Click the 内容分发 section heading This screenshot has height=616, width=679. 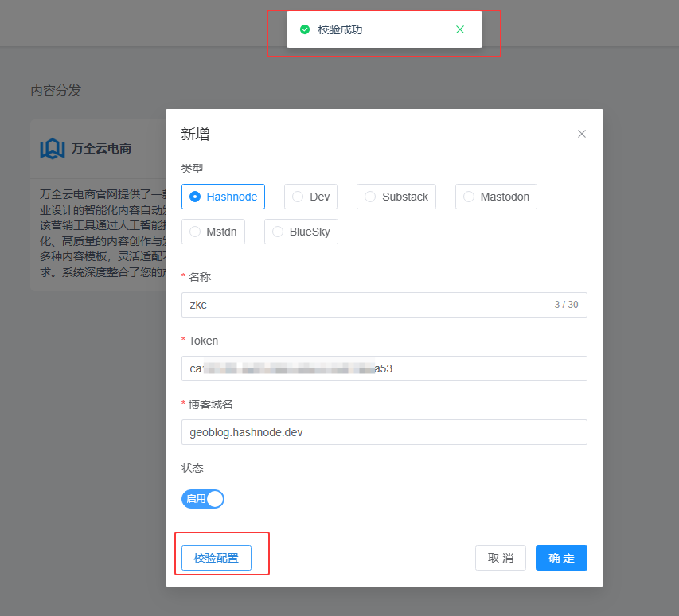pos(56,91)
